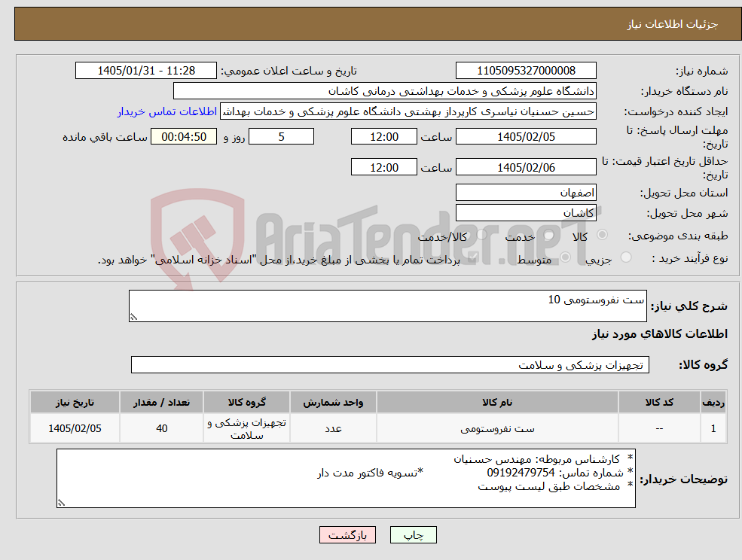
Task: Click the announcement date field 1405/01/31 - 11:28
Action: point(145,71)
